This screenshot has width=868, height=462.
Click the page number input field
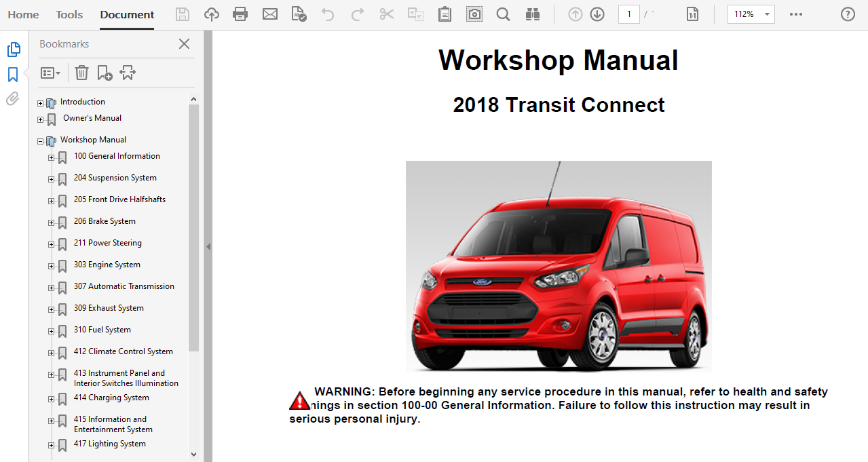628,14
